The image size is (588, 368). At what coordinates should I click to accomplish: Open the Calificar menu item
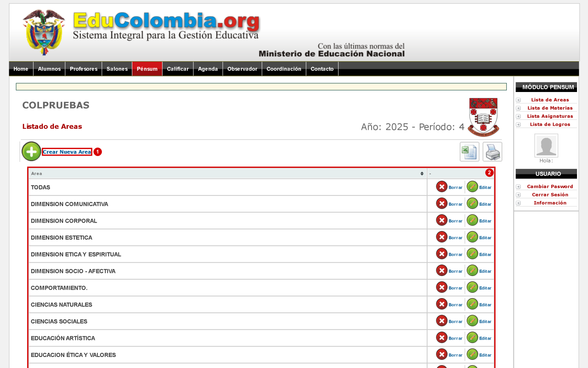pos(178,69)
